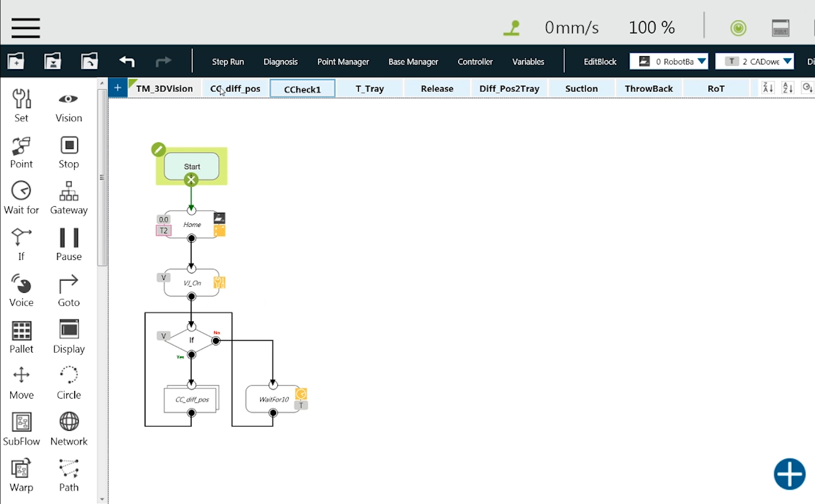Click the Step Run button
Screen dimensions: 815x504
point(228,62)
